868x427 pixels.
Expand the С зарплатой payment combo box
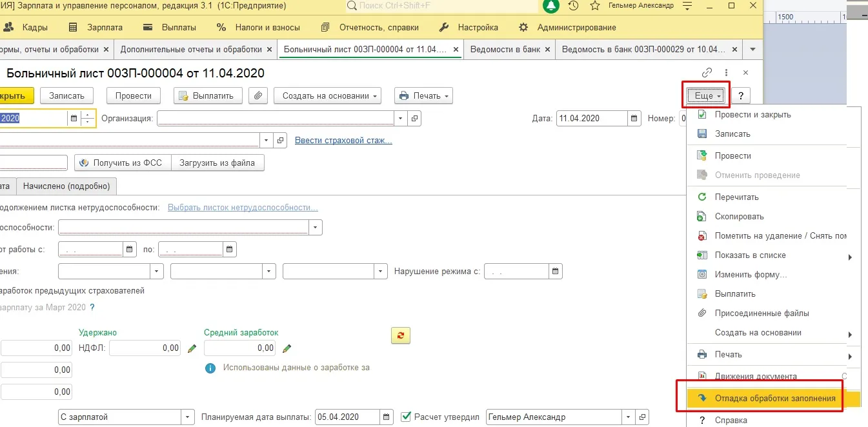[x=187, y=417]
